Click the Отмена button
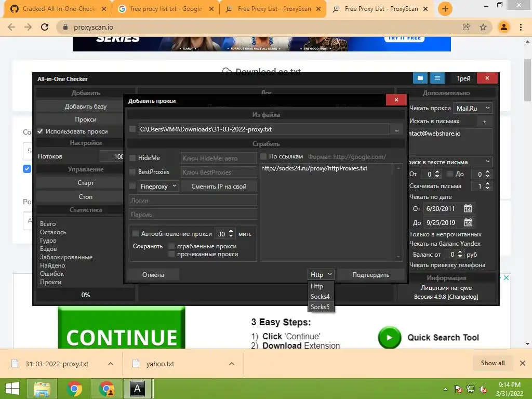 point(153,274)
